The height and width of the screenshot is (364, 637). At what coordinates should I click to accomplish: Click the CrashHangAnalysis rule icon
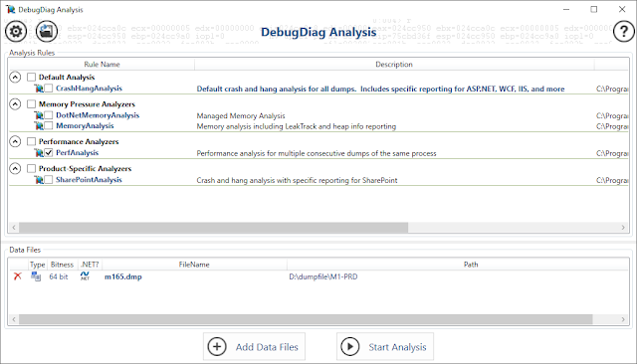tap(39, 89)
